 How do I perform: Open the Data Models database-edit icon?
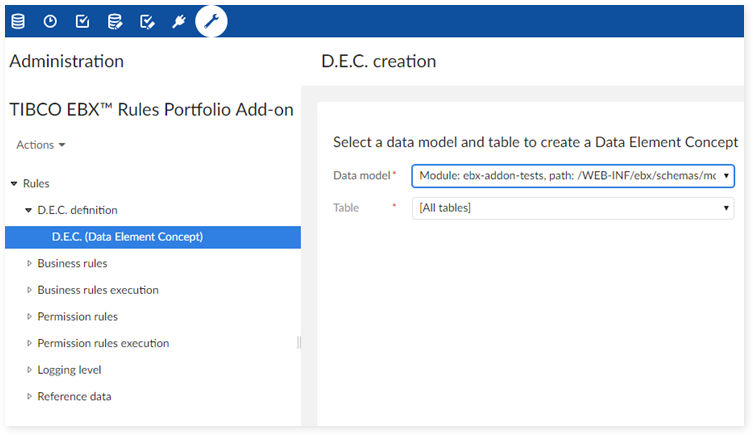click(115, 21)
